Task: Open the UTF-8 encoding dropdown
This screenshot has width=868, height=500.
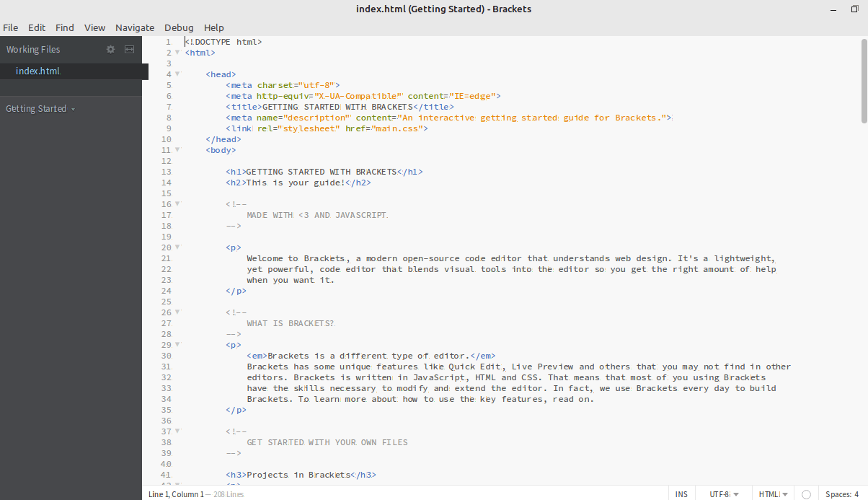Action: point(723,494)
